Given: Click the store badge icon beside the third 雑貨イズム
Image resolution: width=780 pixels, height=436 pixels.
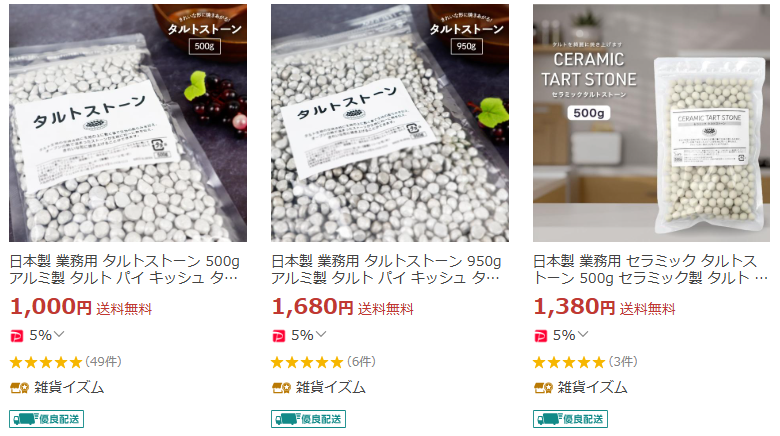Looking at the screenshot, I should point(543,388).
